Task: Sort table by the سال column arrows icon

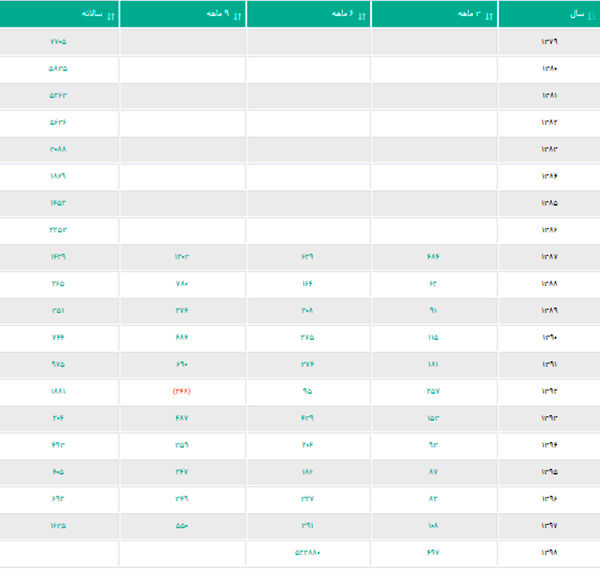Action: click(592, 16)
